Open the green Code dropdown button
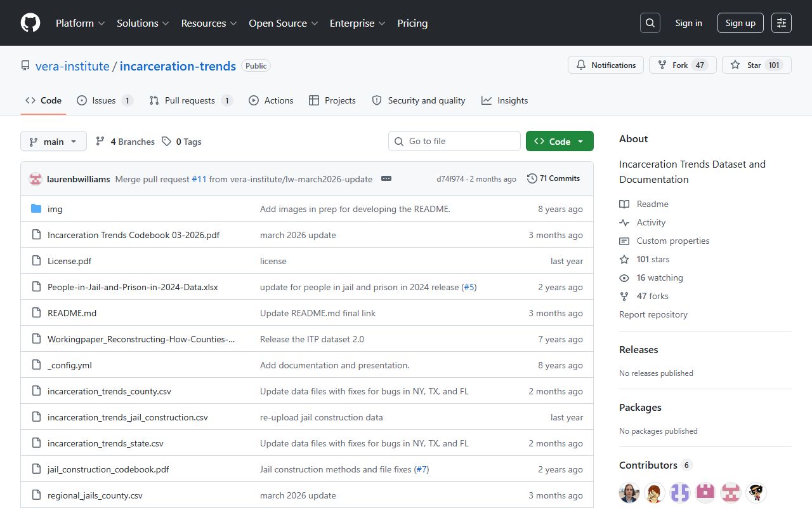The width and height of the screenshot is (812, 508). pos(560,142)
